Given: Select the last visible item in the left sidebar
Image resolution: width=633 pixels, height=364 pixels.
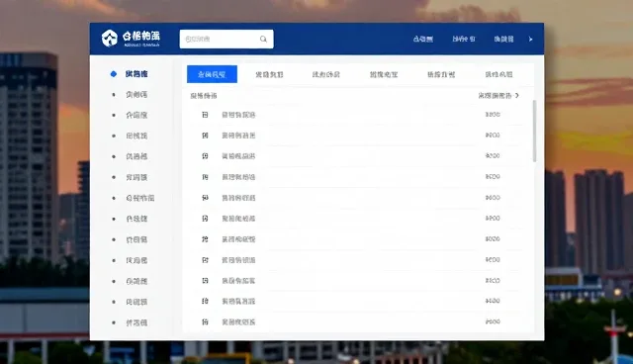Looking at the screenshot, I should click(x=136, y=322).
